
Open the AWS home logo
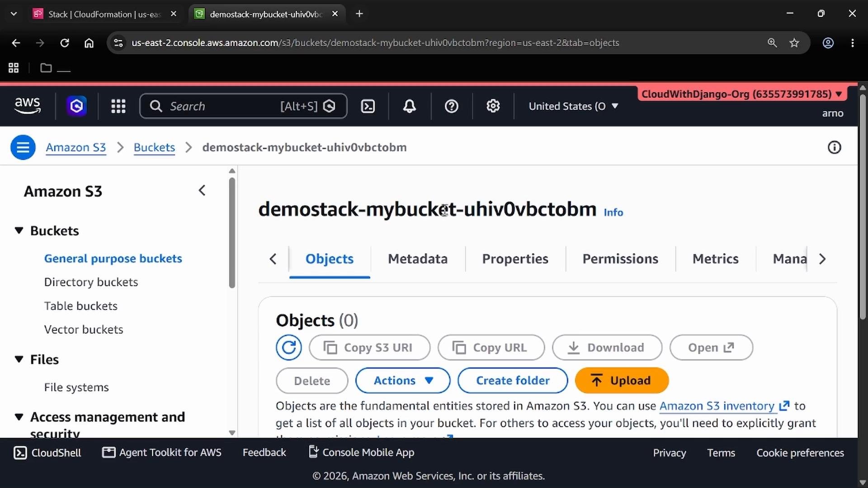(28, 106)
